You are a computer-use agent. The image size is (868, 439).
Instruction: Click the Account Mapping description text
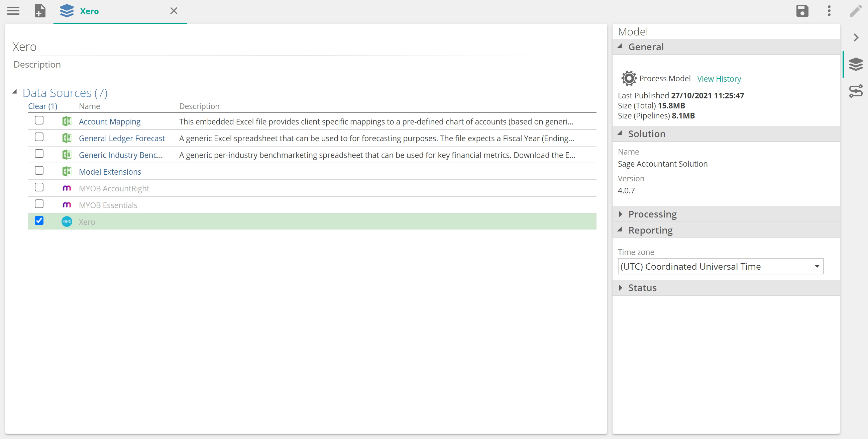point(376,121)
